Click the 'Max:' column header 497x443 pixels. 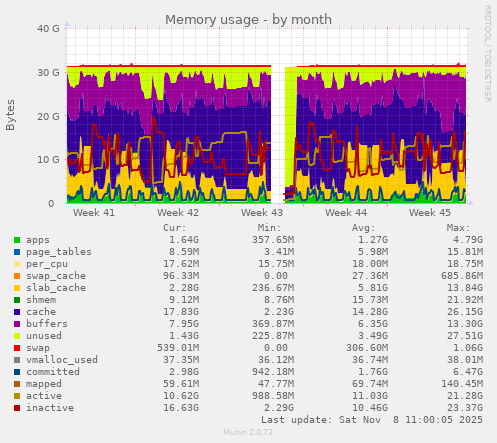coord(458,228)
